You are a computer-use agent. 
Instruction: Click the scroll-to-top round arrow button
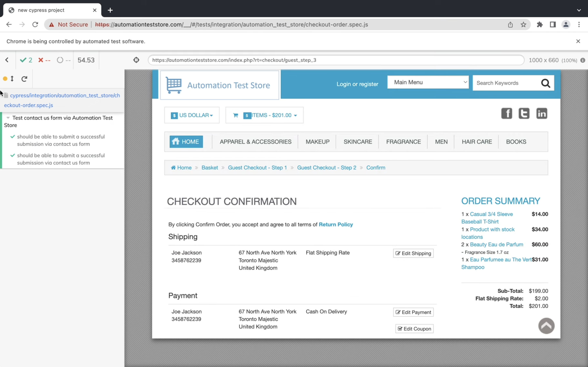click(x=546, y=326)
